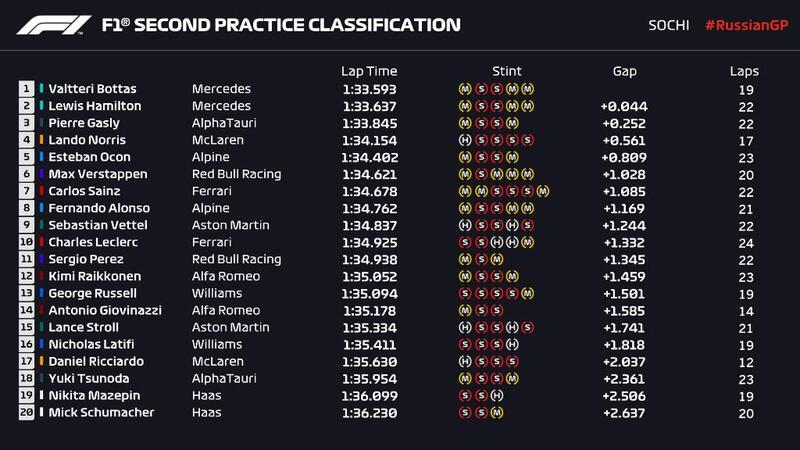Click the Laps column header
The width and height of the screenshot is (800, 450).
pos(744,71)
